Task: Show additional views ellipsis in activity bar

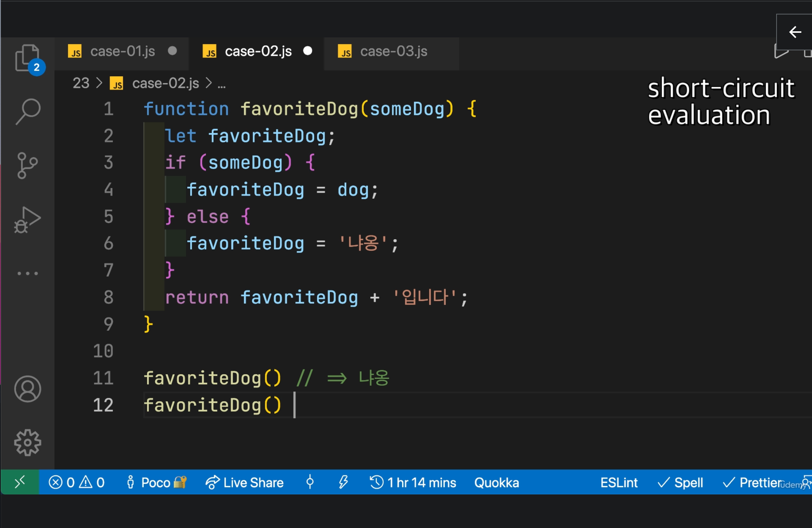Action: (x=27, y=274)
